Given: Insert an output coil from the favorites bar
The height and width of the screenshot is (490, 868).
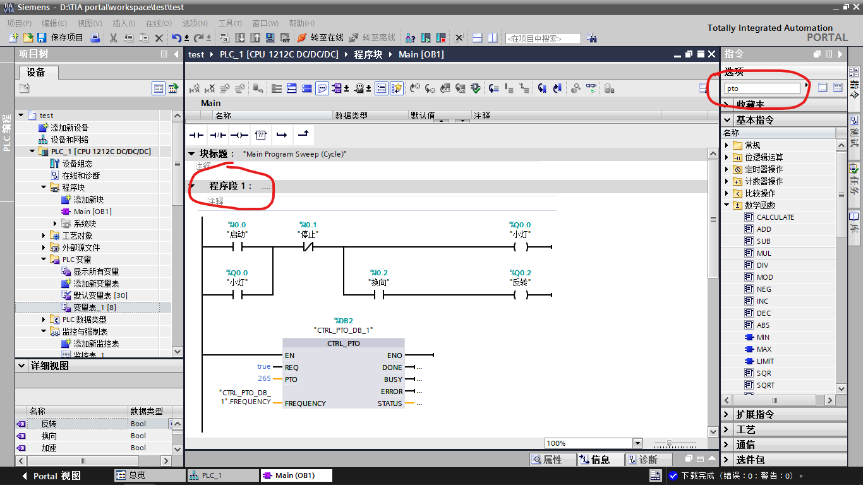Looking at the screenshot, I should [239, 134].
